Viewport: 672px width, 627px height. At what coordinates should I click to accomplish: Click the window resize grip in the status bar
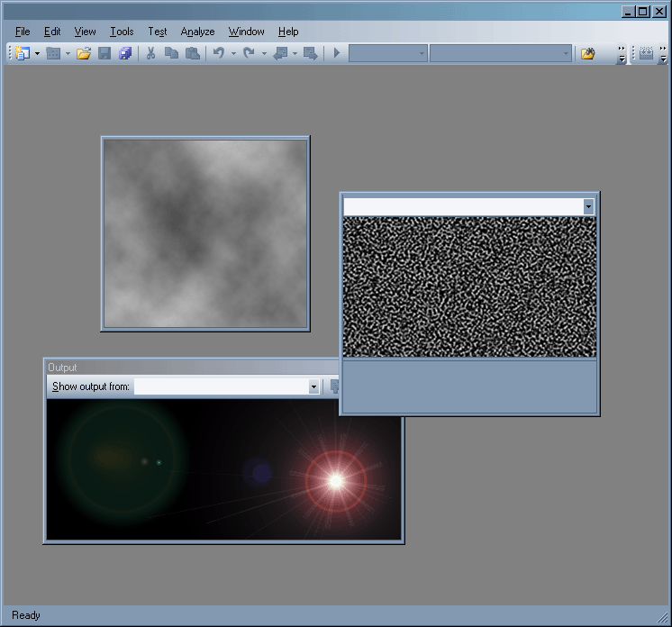(x=664, y=618)
